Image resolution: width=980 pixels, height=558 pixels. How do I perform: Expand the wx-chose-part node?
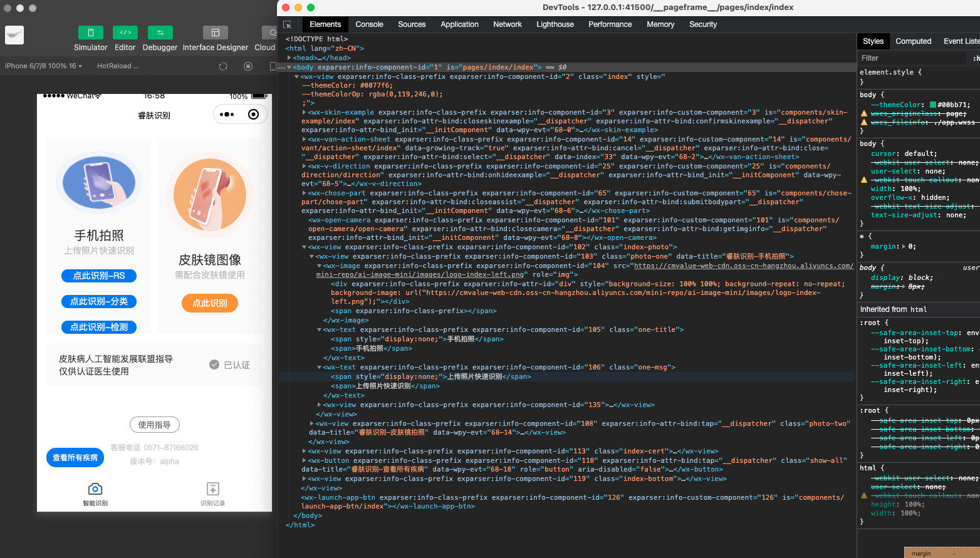click(305, 193)
